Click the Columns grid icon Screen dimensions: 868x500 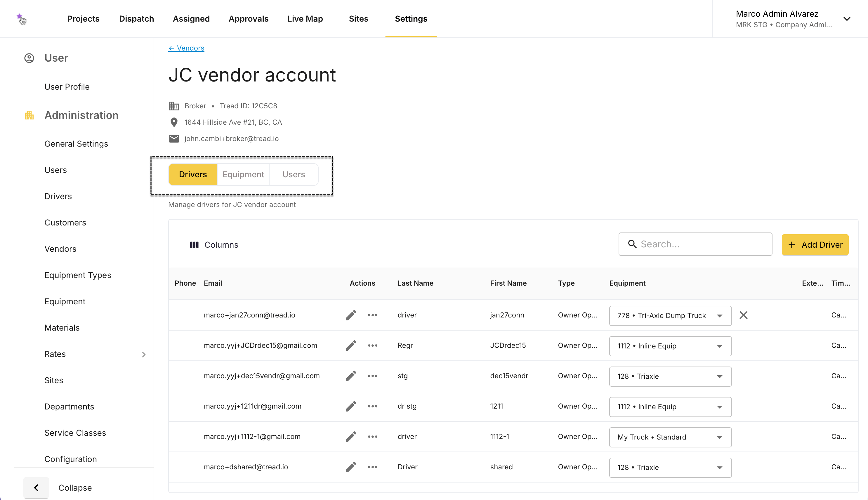(x=194, y=245)
